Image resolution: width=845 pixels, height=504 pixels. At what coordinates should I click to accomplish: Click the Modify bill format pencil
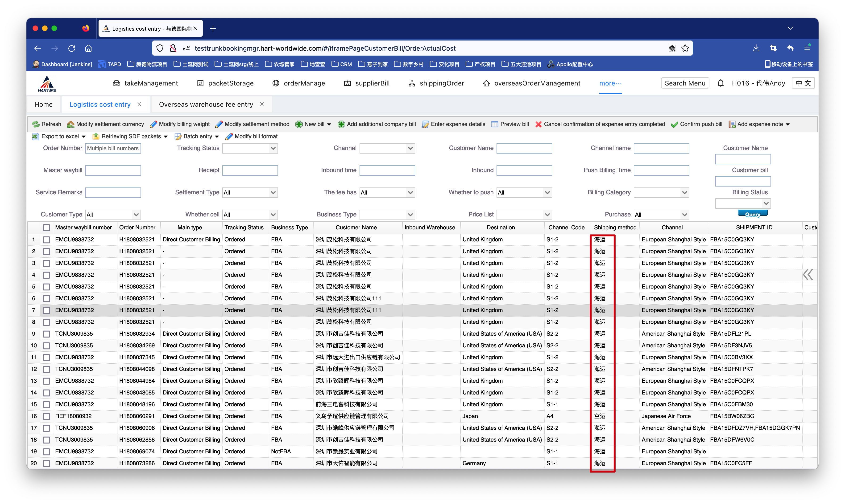pyautogui.click(x=229, y=137)
